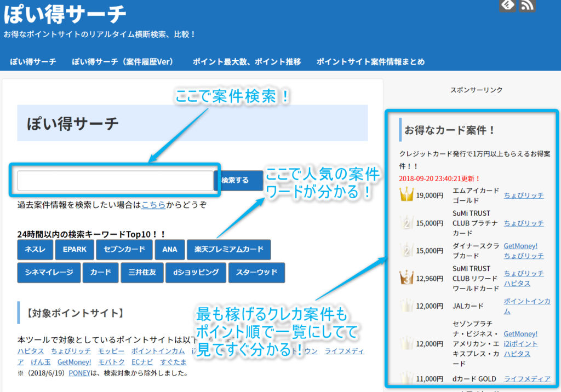Go to ポイント最大数、ポイント推移 in navigation
Image resolution: width=561 pixels, height=392 pixels.
pyautogui.click(x=247, y=62)
